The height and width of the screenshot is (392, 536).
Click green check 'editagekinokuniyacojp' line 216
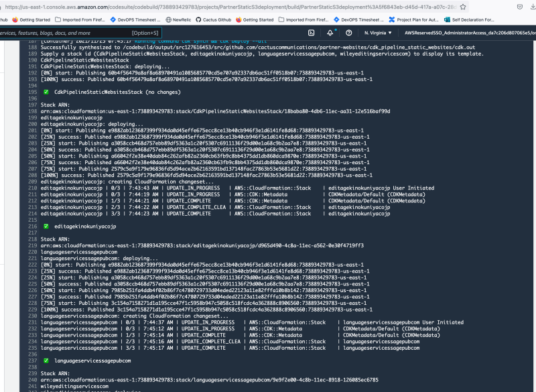tap(80, 226)
